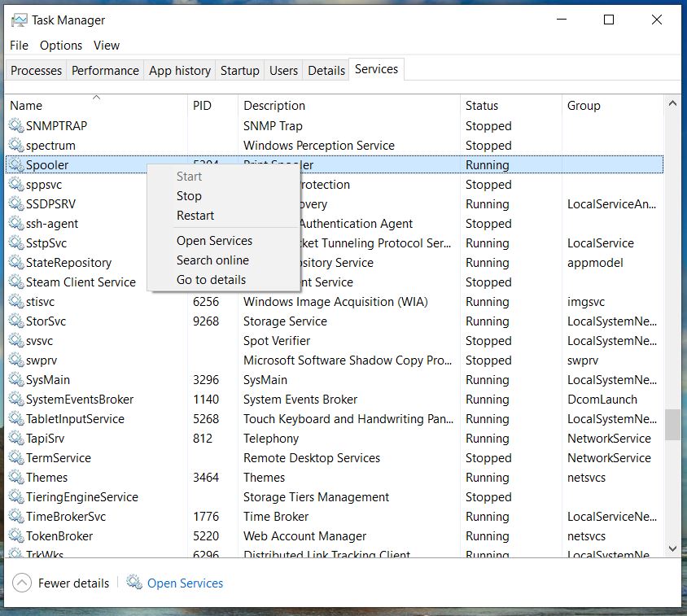Switch to the Users tab

coord(283,71)
